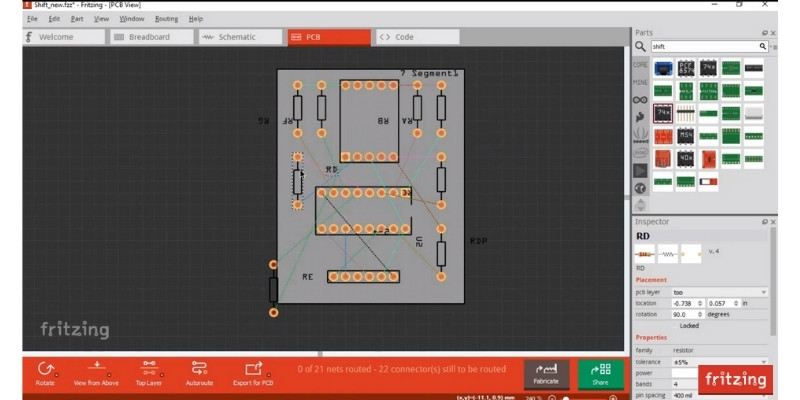Open the File menu

click(32, 19)
